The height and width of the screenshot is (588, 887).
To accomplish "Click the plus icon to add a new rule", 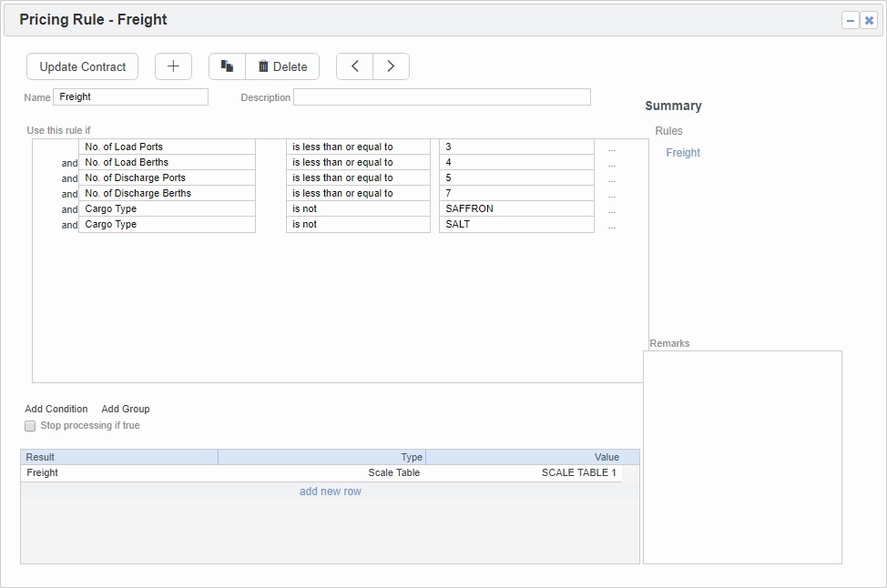I will tap(173, 66).
